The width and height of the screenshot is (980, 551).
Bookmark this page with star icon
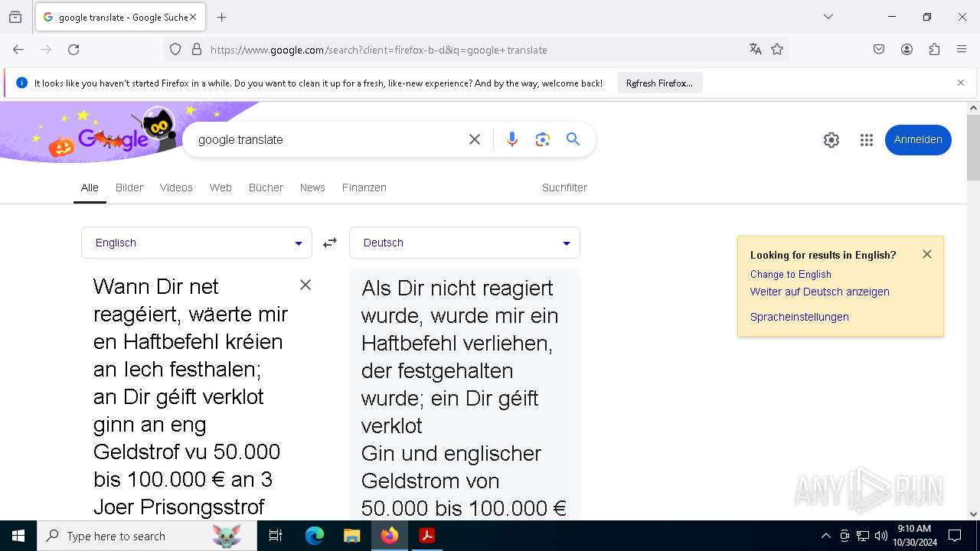coord(777,50)
